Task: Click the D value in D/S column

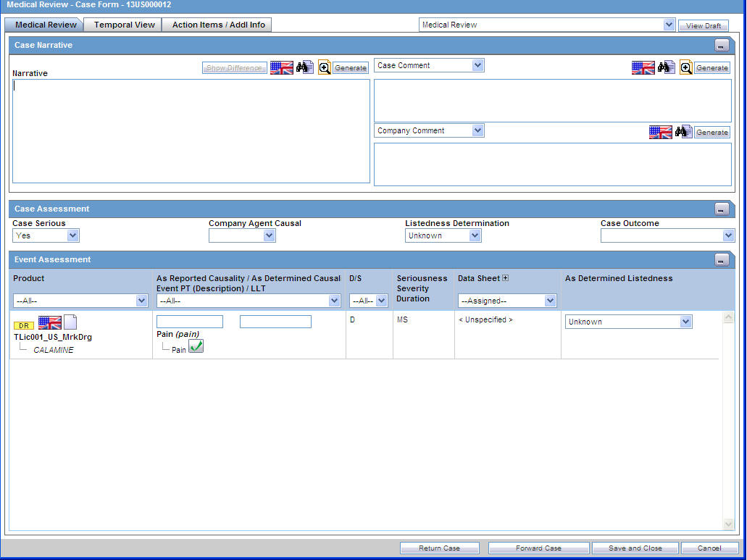Action: 352,319
